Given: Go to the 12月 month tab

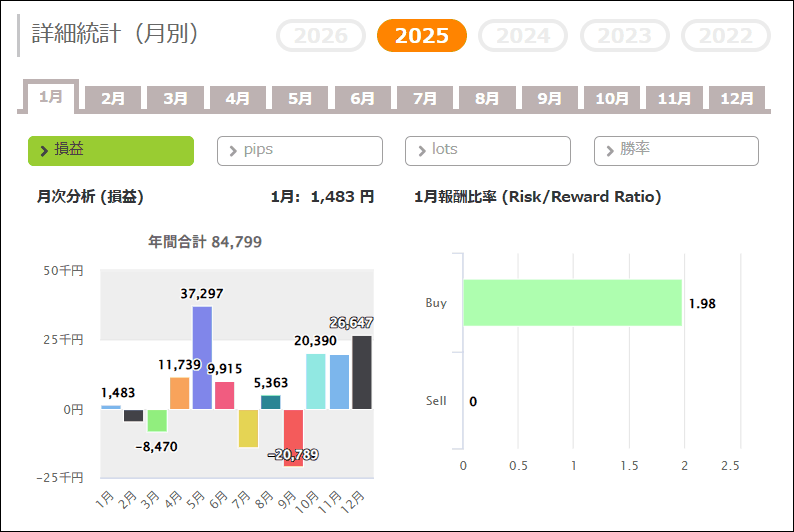Looking at the screenshot, I should pyautogui.click(x=736, y=99).
